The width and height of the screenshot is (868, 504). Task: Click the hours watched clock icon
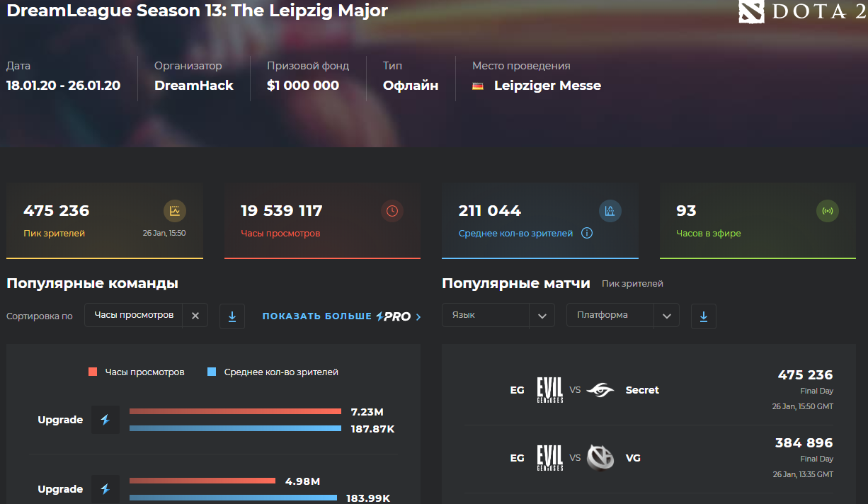pyautogui.click(x=392, y=211)
